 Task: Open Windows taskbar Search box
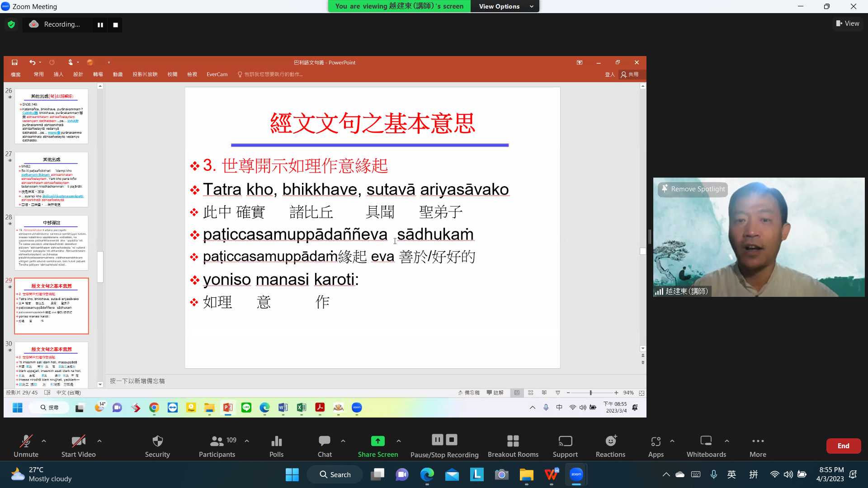[x=335, y=474]
